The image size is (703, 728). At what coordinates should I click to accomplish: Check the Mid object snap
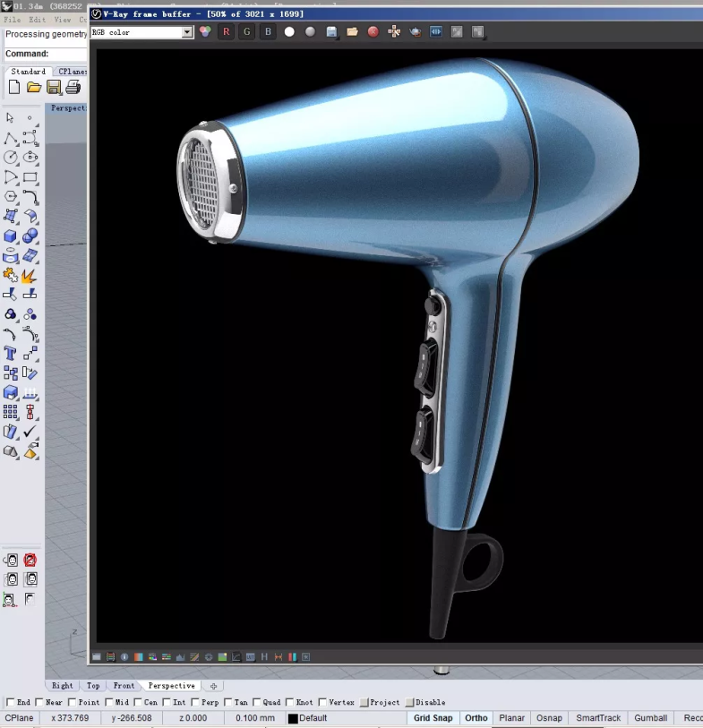point(109,703)
